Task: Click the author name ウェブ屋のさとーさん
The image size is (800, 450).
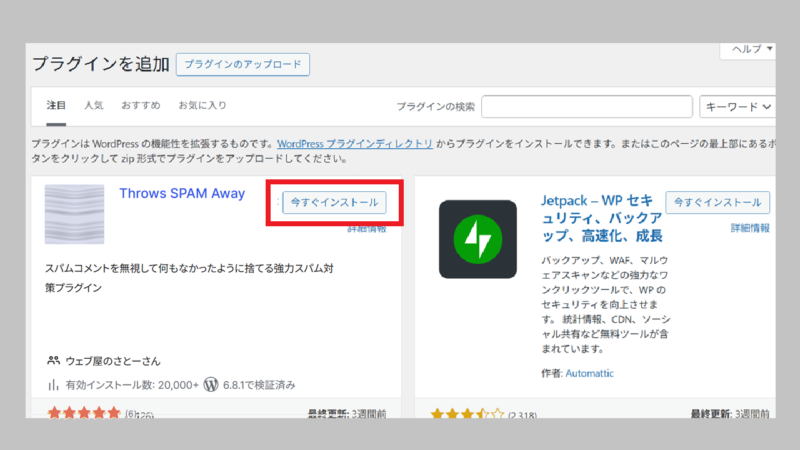Action: [113, 361]
